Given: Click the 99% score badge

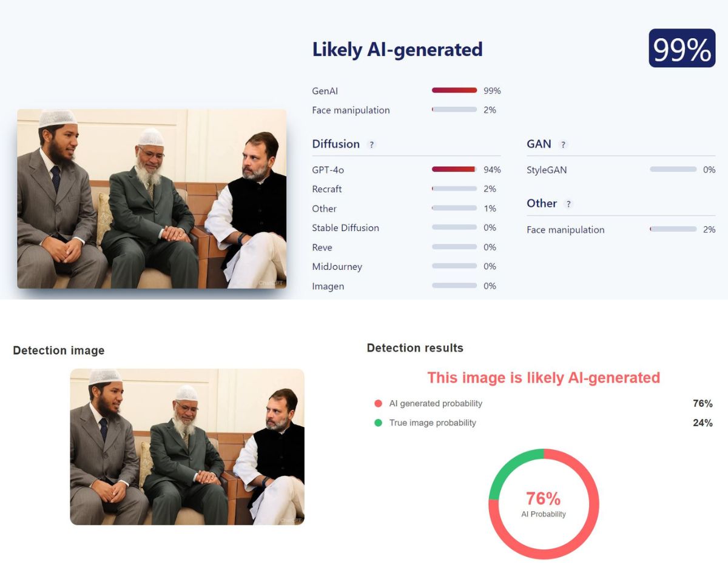Looking at the screenshot, I should [682, 49].
